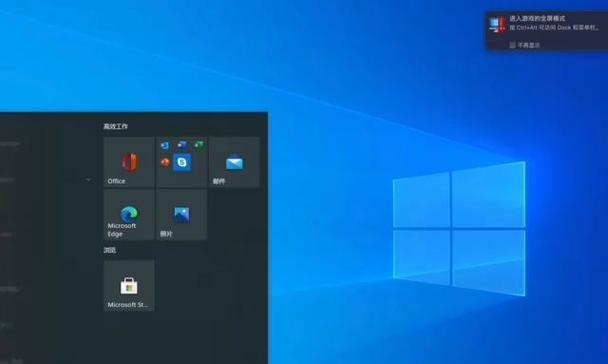The image size is (608, 364).
Task: Click the Microsoft Edge tile label text
Action: tap(122, 230)
